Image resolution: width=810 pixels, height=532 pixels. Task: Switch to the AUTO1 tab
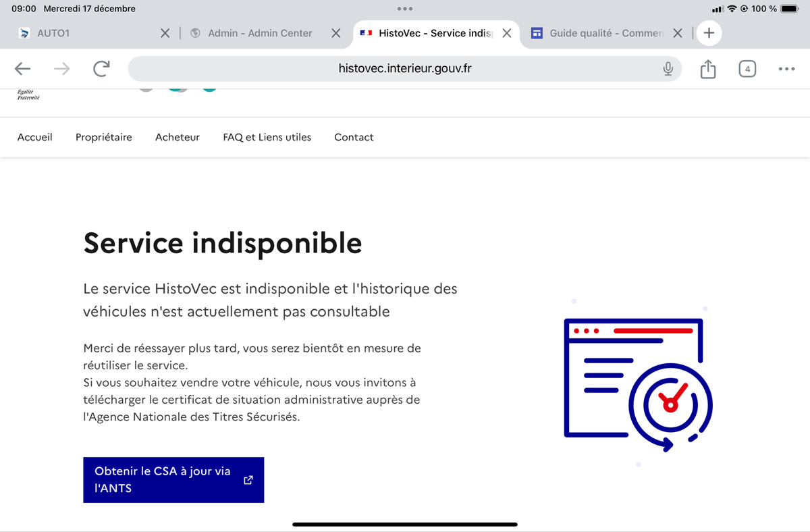(x=81, y=33)
